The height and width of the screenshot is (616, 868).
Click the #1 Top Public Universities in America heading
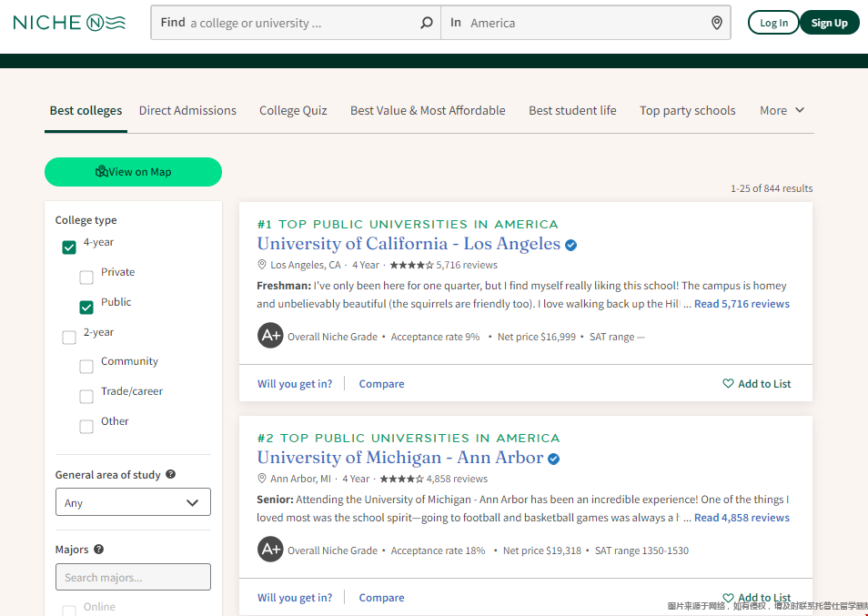click(x=408, y=224)
